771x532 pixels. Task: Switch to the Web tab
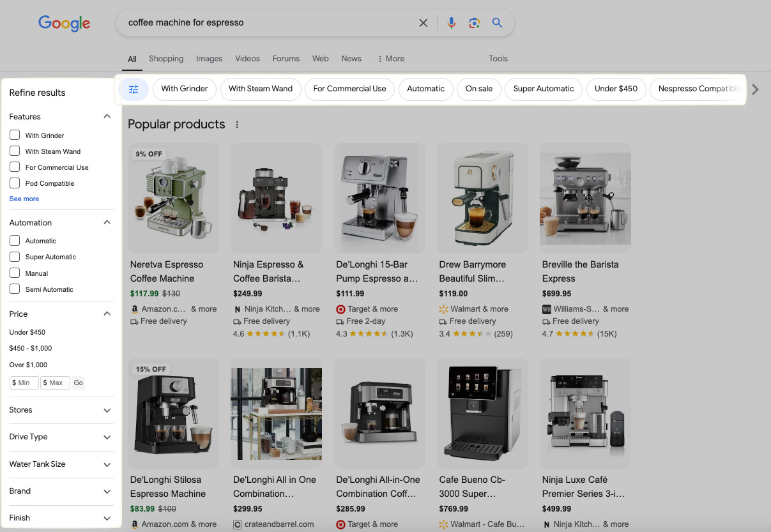point(321,59)
